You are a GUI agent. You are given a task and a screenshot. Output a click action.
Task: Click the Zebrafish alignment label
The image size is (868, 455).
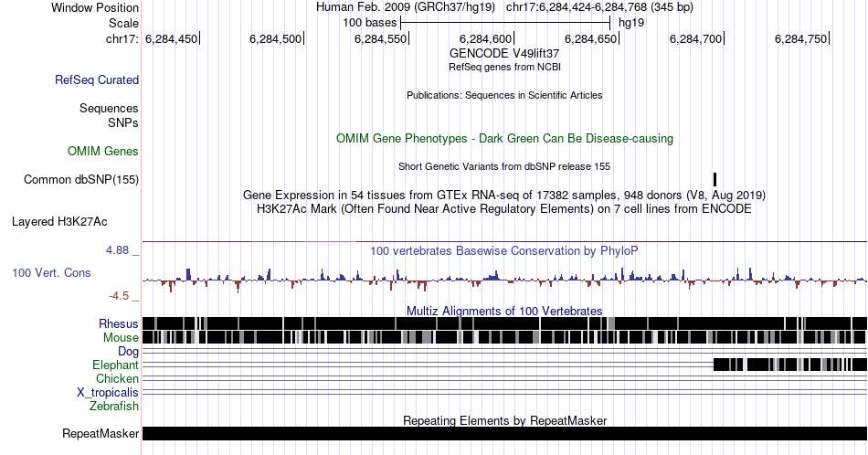pos(114,406)
